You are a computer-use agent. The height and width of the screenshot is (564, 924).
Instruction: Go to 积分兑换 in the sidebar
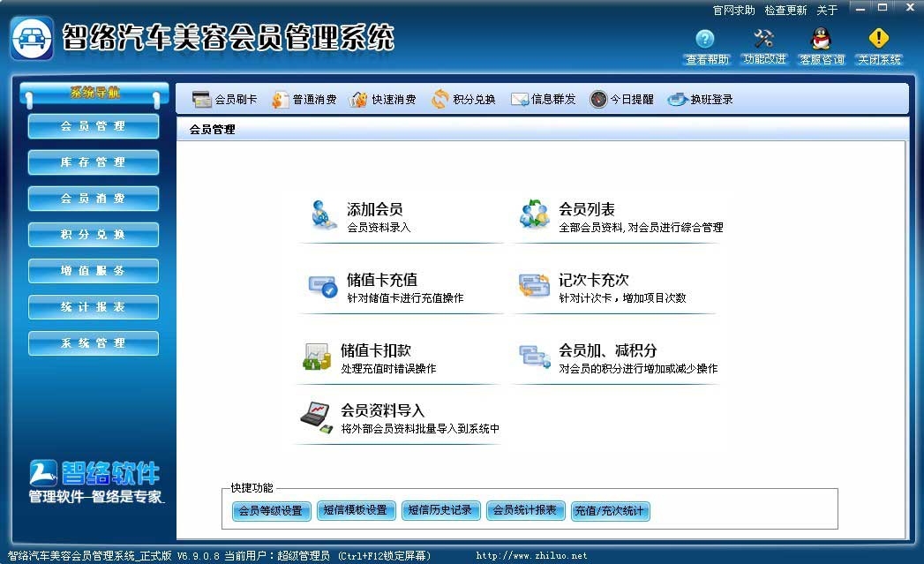[94, 235]
